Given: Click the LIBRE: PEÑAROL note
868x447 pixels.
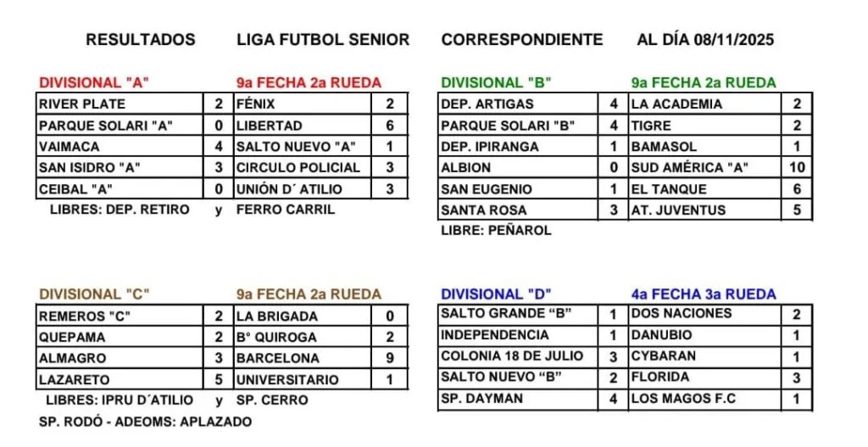Looking at the screenshot, I should coord(496,230).
